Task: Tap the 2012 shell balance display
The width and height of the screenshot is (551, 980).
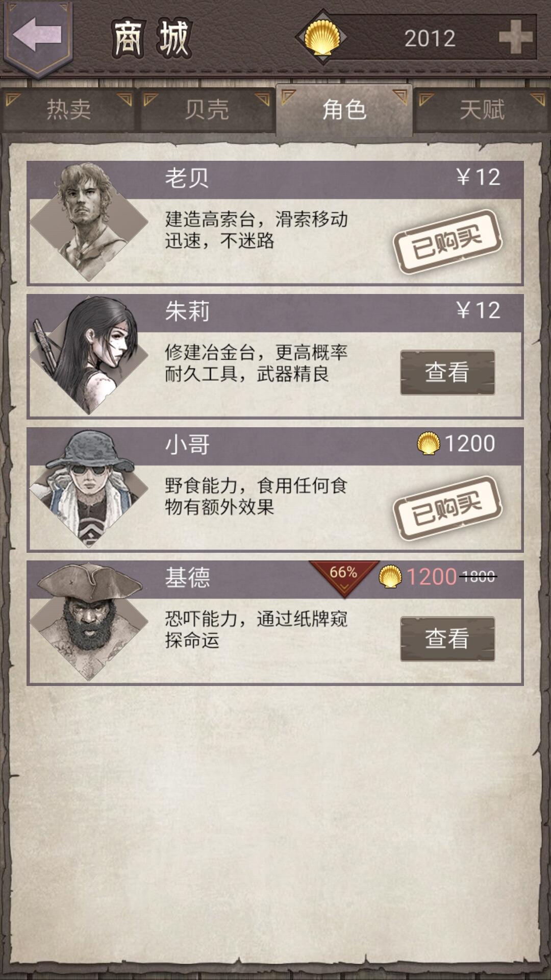Action: 430,38
